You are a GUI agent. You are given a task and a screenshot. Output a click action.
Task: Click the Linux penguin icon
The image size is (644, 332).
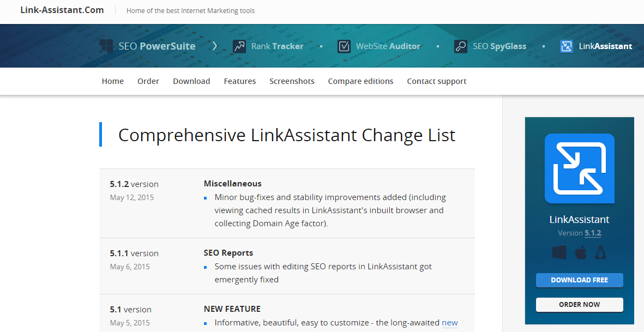(600, 252)
